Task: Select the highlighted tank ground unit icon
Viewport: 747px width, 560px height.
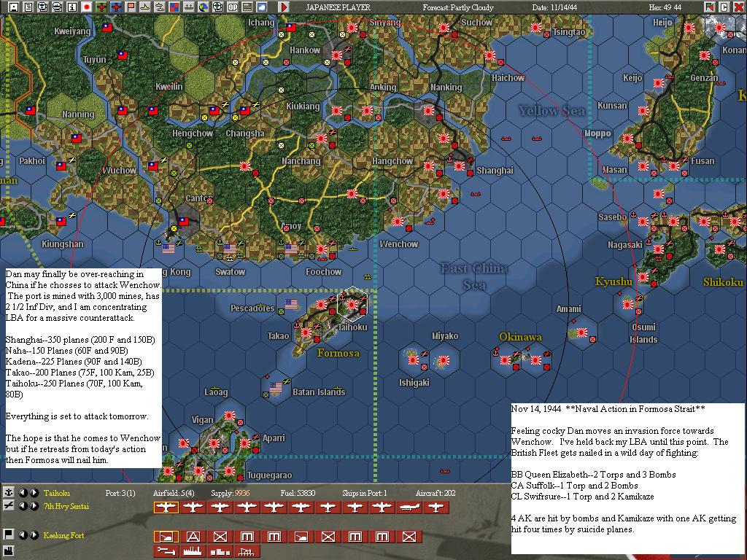Action: tap(166, 537)
